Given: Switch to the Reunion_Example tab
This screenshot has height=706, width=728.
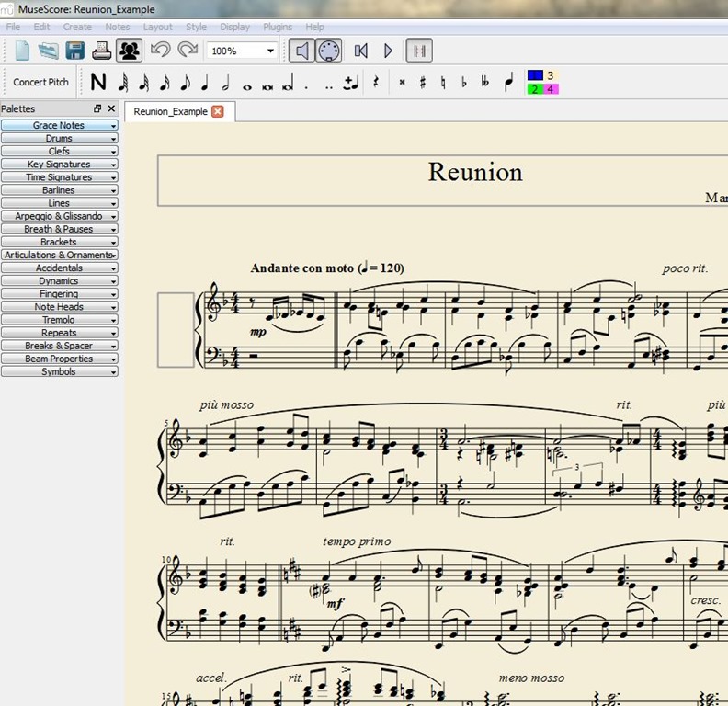Looking at the screenshot, I should click(170, 112).
